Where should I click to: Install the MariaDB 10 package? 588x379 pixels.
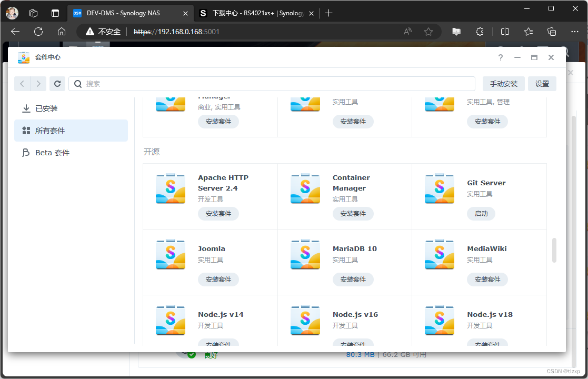353,280
